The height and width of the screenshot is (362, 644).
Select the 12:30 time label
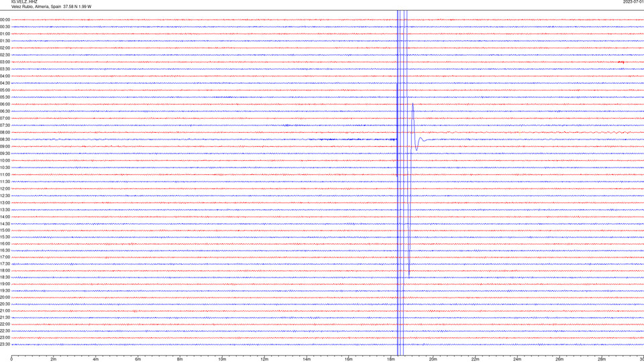[5, 195]
